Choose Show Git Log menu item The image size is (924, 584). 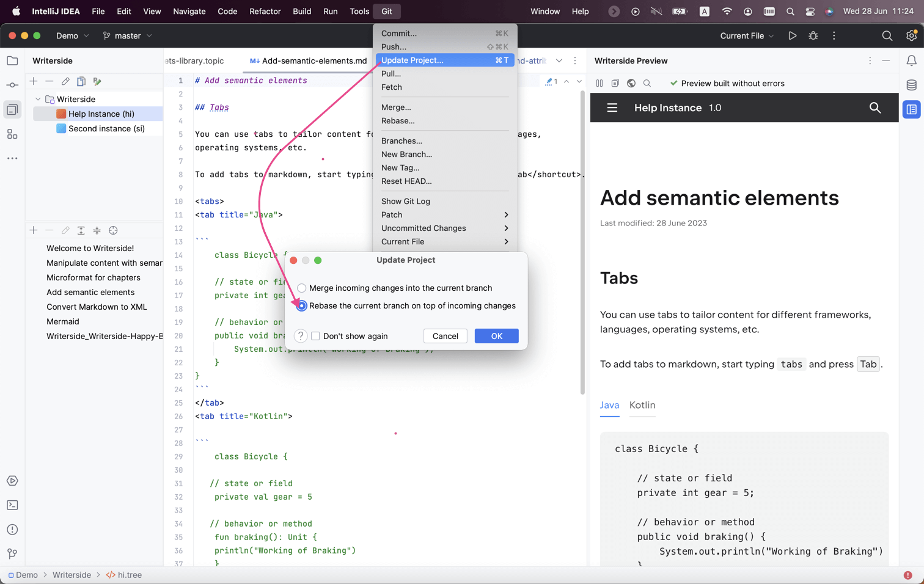click(445, 201)
